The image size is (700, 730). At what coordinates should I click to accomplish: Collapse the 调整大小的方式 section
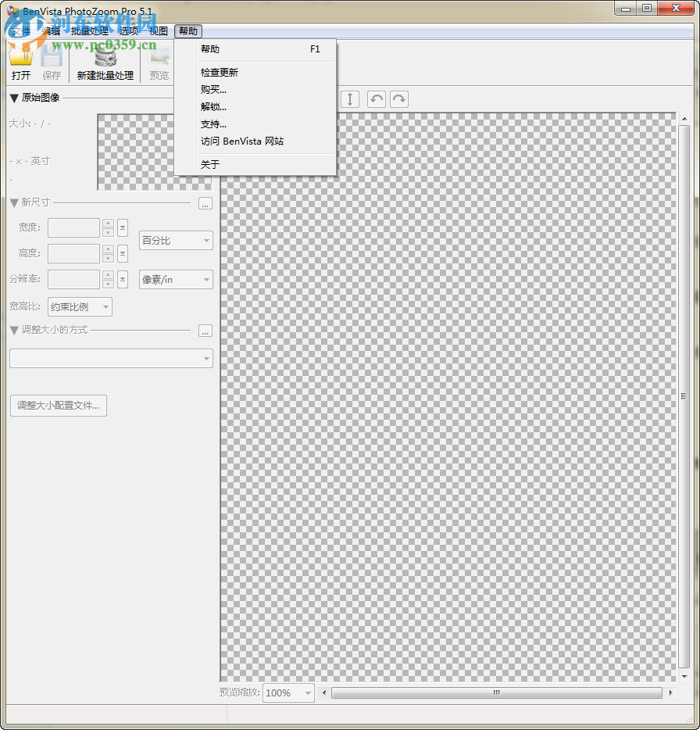tap(13, 330)
